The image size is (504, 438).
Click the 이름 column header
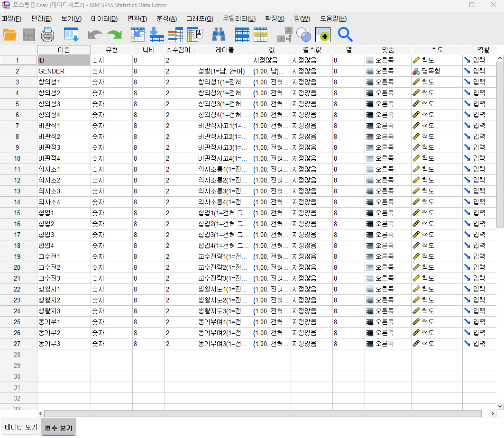click(64, 50)
